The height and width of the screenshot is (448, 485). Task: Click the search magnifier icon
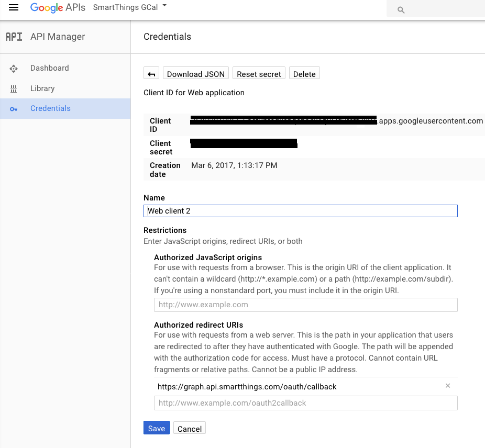401,9
